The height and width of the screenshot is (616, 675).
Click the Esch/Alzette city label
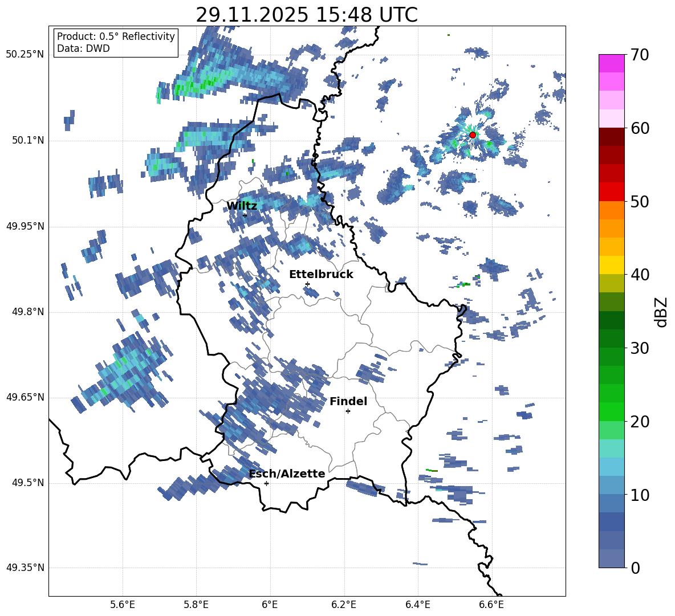point(287,474)
